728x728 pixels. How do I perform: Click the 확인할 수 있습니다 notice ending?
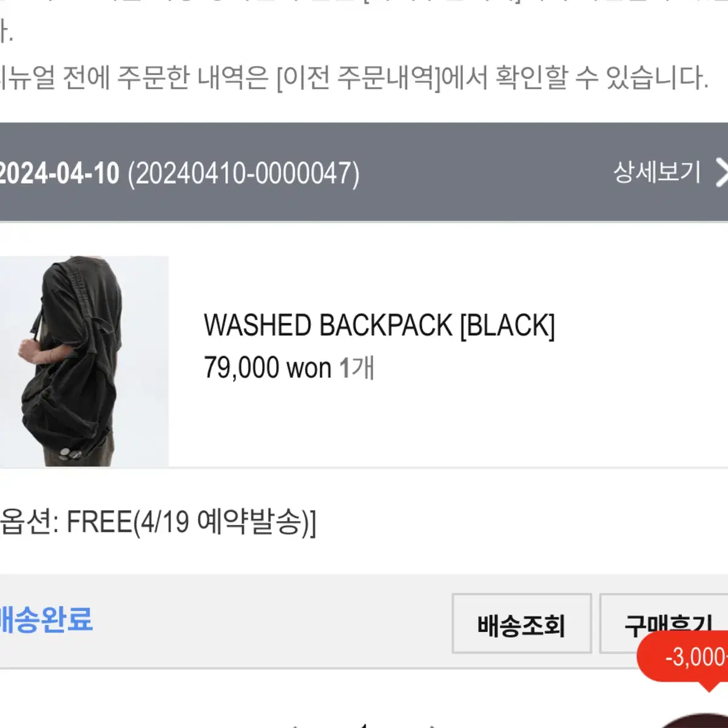[x=602, y=78]
